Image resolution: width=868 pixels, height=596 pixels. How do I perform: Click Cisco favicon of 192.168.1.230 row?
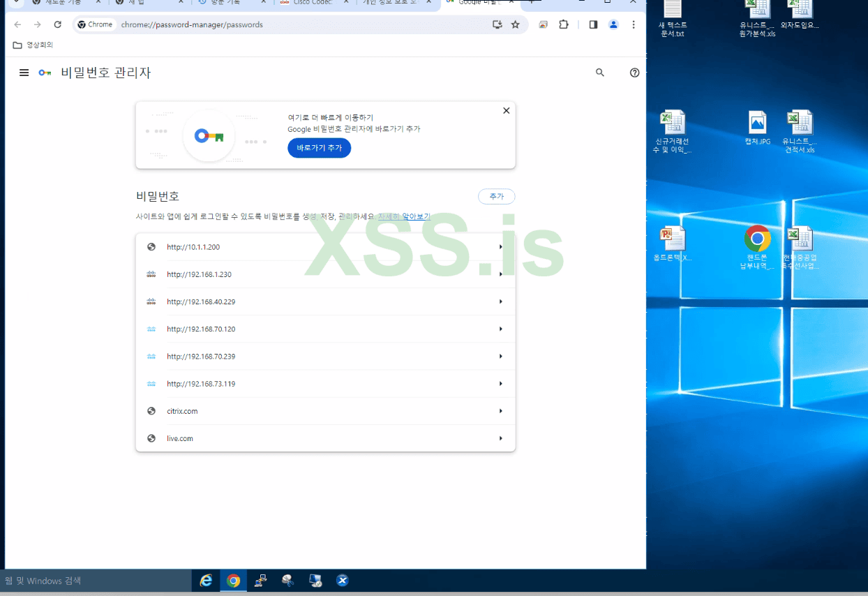(151, 274)
